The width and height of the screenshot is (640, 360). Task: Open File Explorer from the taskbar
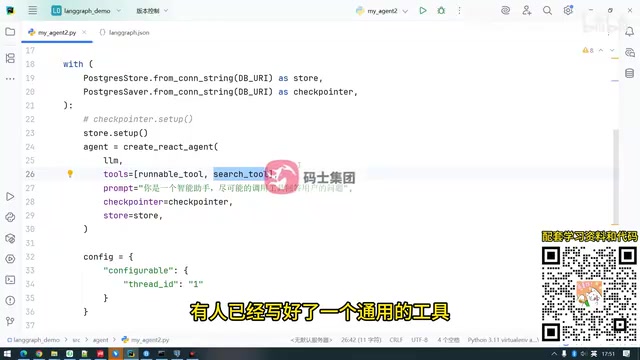(54, 353)
